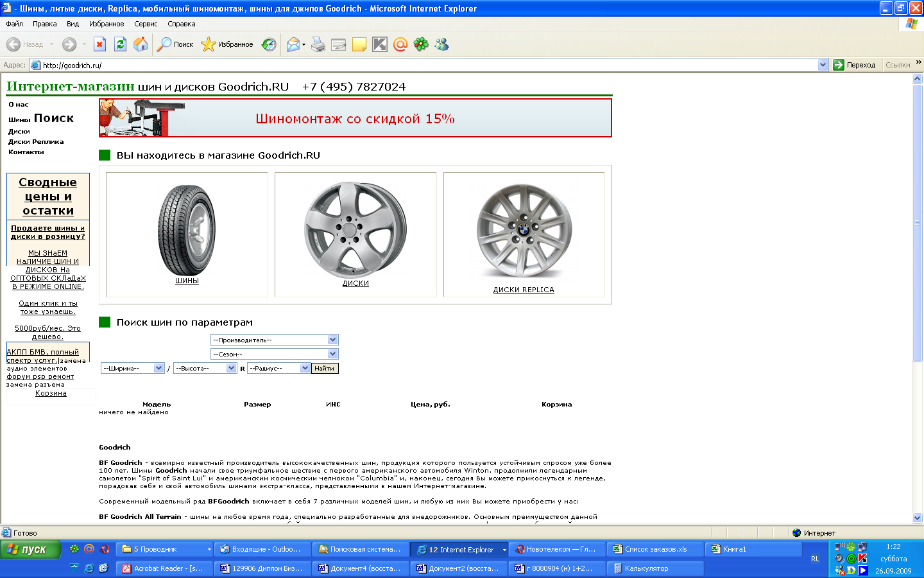Open Favorites (Избранное) star button
Image resolution: width=924 pixels, height=578 pixels.
click(227, 44)
